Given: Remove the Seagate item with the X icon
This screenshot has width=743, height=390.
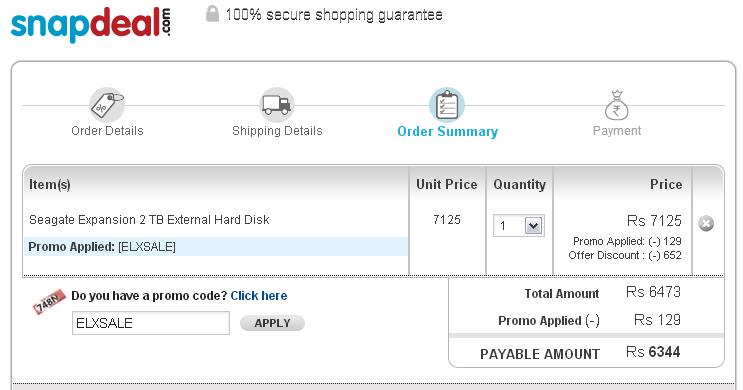Looking at the screenshot, I should pyautogui.click(x=706, y=223).
